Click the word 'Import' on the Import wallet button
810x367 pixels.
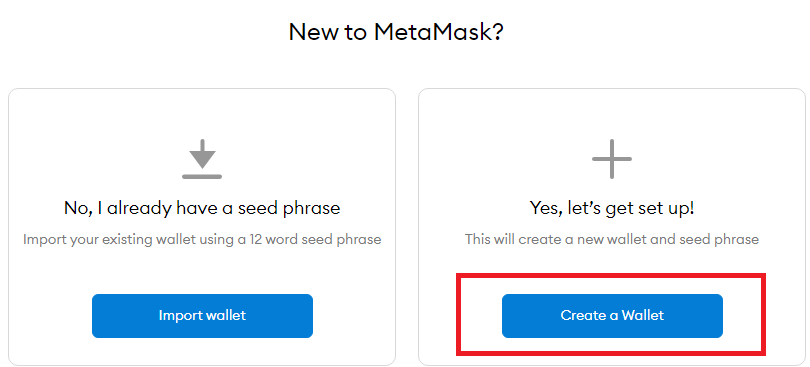point(176,316)
